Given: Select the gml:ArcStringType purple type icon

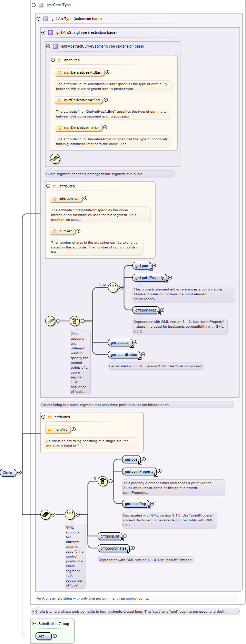Looking at the screenshot, I should [x=51, y=33].
